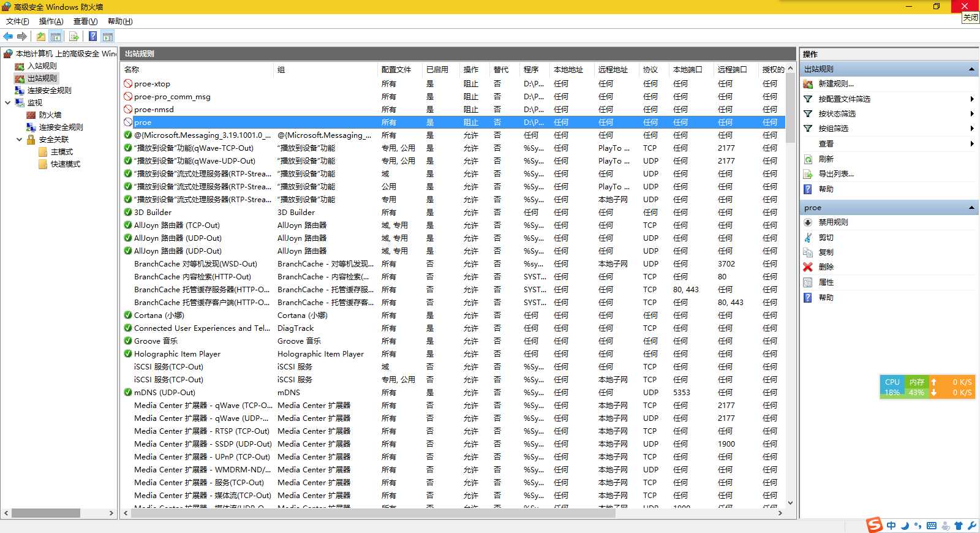Select the 防火墙 node under 监视

point(50,115)
